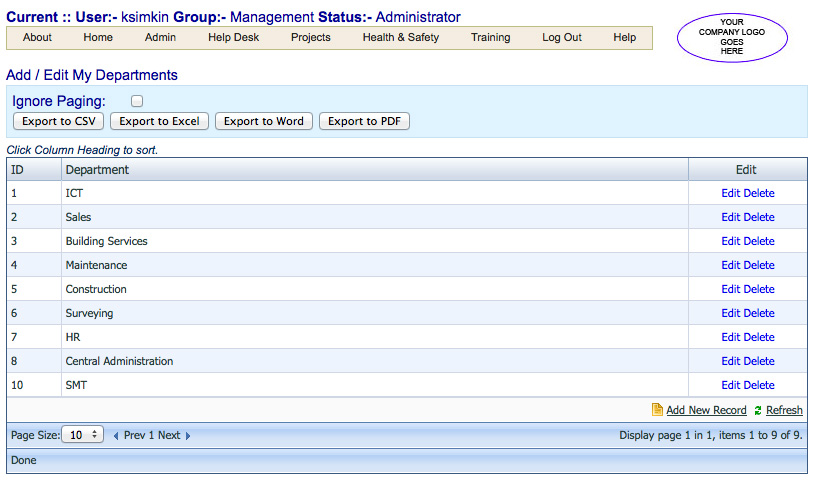Click Export to CSV button
Viewport: 817px width, 487px height.
click(x=58, y=121)
